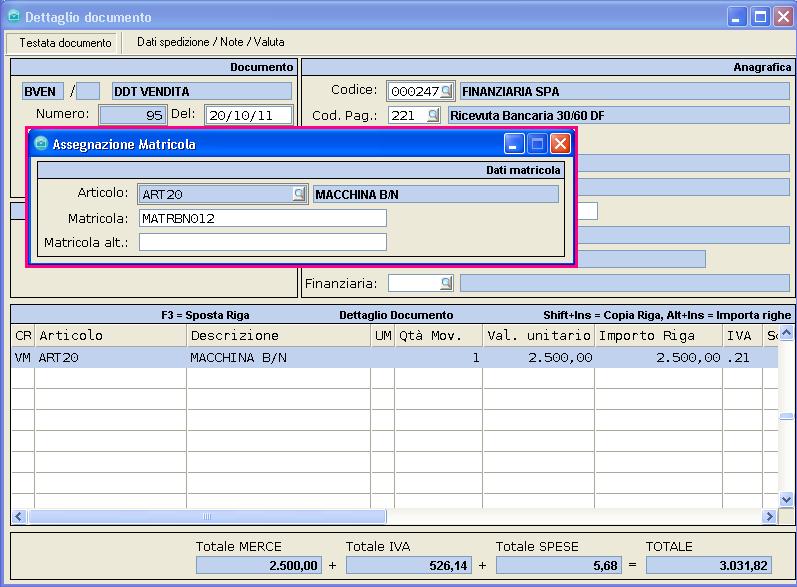Click the TOTALE field 3.031,82

click(709, 565)
